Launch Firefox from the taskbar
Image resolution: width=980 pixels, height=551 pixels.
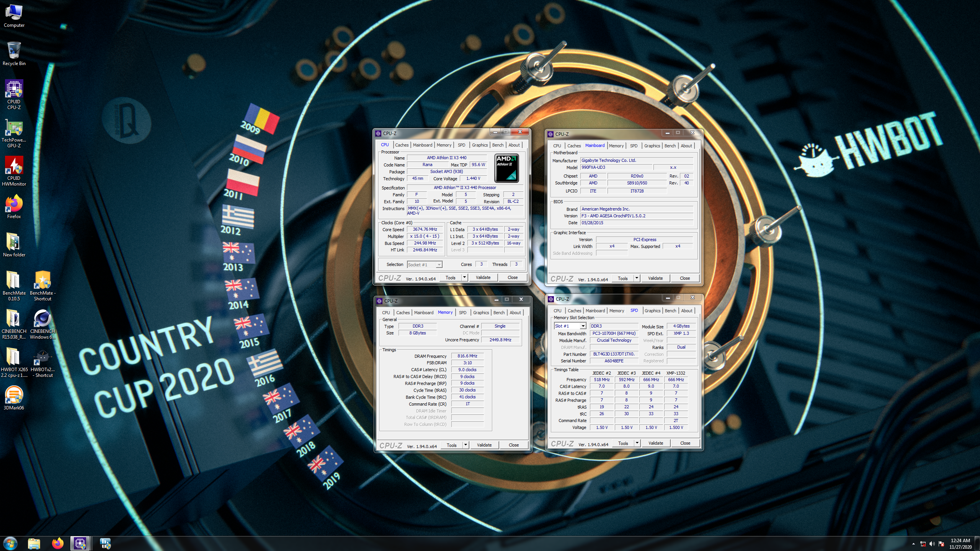tap(58, 543)
